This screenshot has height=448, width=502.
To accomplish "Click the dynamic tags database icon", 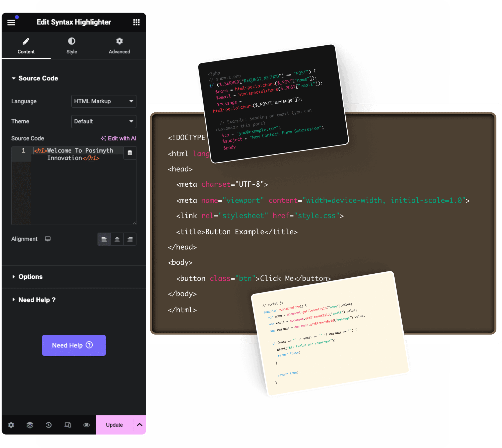I will [130, 153].
